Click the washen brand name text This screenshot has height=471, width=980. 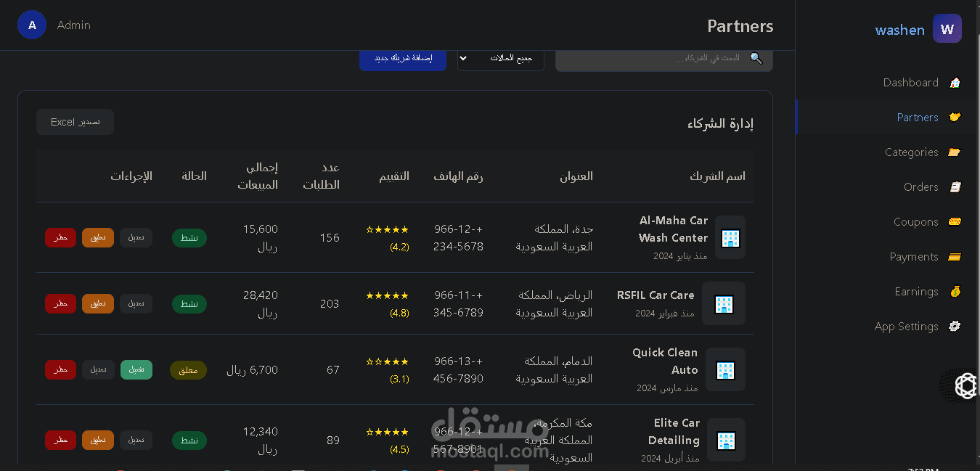coord(899,30)
